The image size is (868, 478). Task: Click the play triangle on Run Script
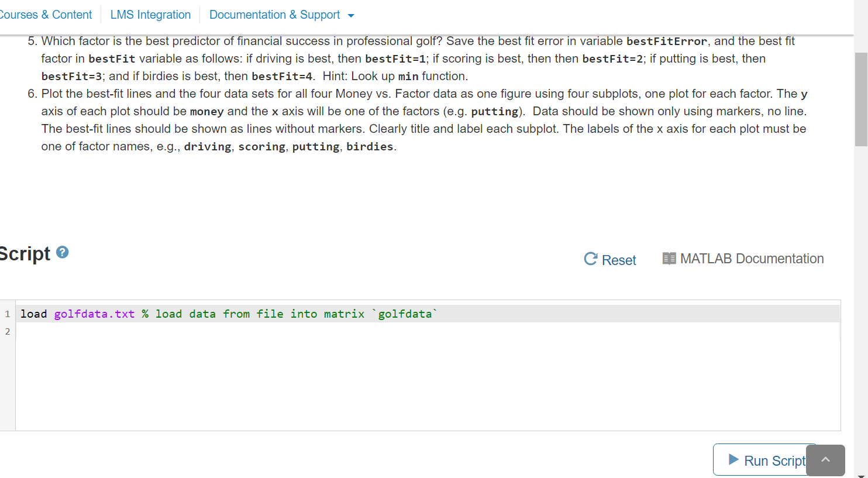[x=732, y=460]
